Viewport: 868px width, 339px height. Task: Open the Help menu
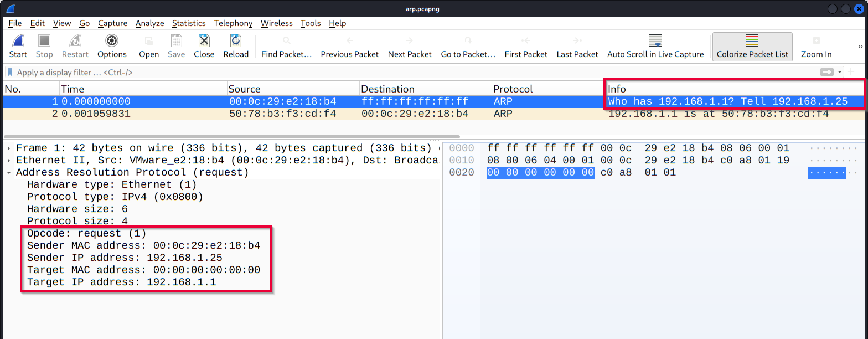[337, 23]
